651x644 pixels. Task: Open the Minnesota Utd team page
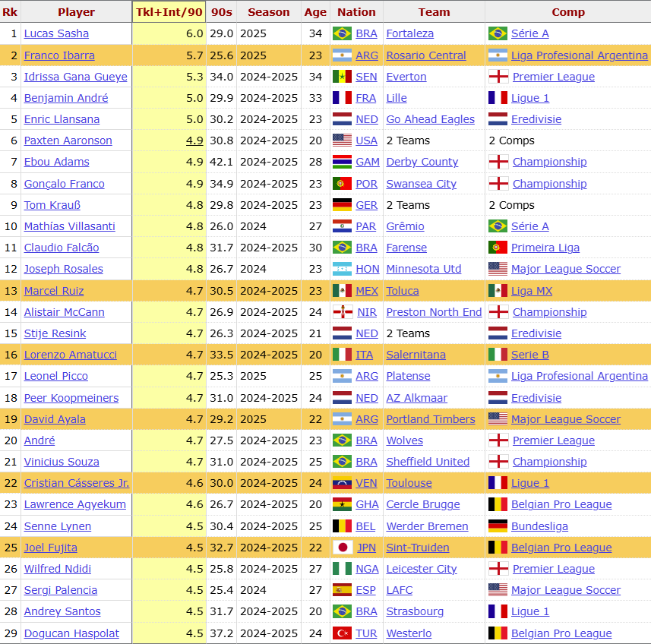[x=424, y=269]
